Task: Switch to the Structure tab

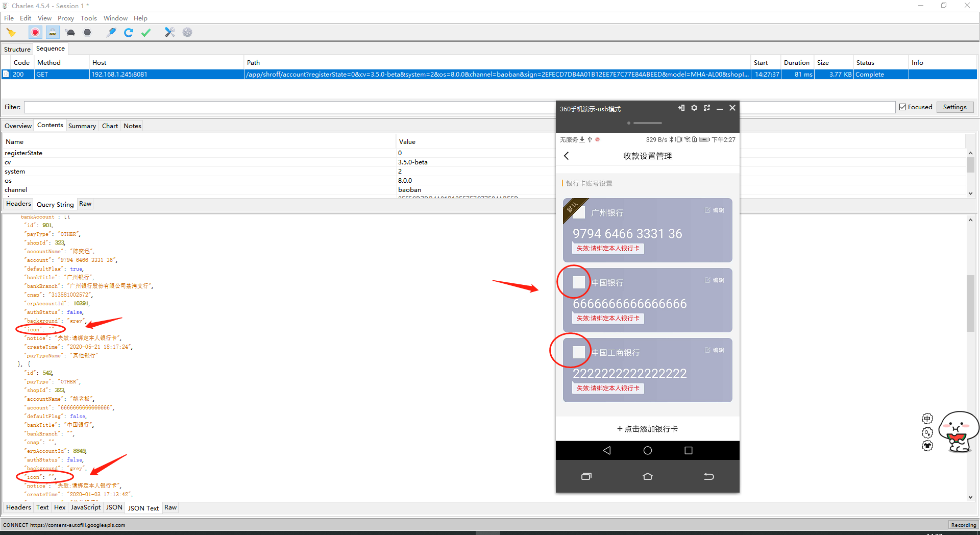Action: click(17, 50)
